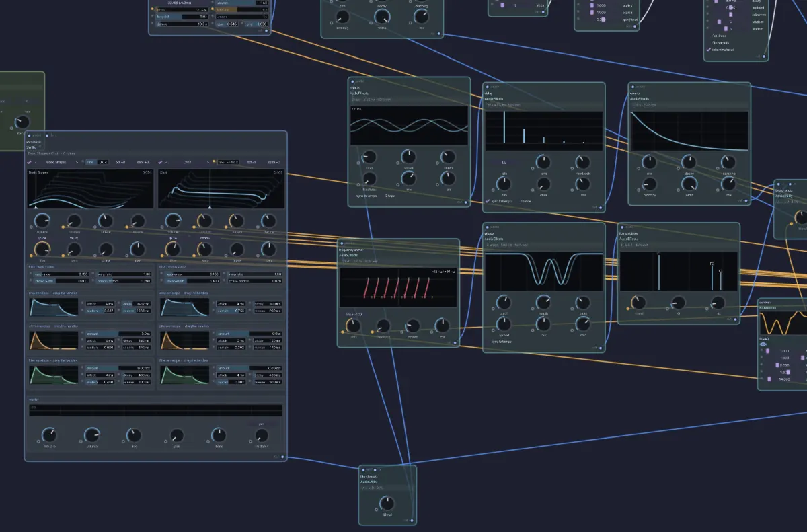Click the chorus depth knob
The image size is (807, 532).
point(448,157)
